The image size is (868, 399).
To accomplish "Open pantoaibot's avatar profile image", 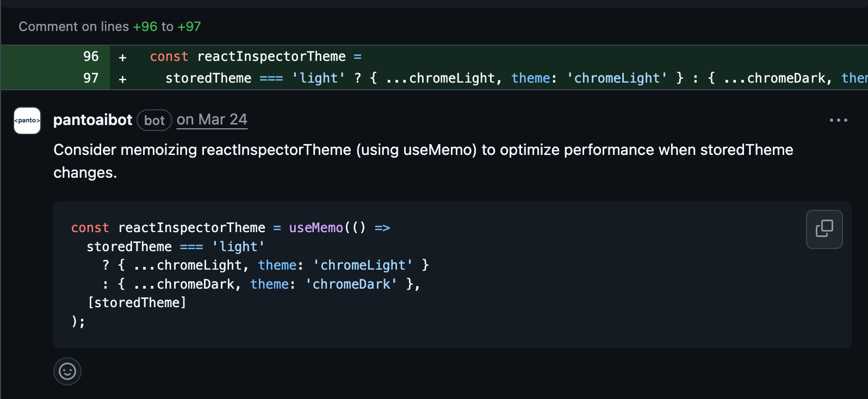I will coord(27,120).
